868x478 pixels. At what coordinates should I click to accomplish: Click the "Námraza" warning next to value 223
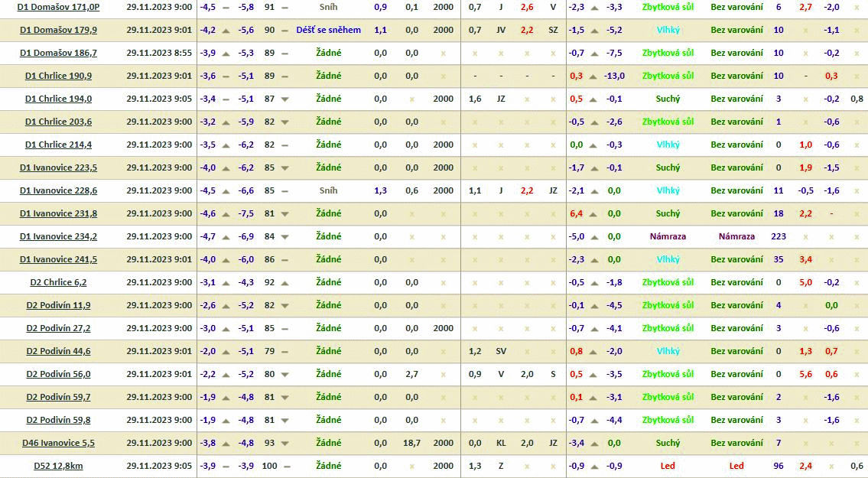click(736, 236)
